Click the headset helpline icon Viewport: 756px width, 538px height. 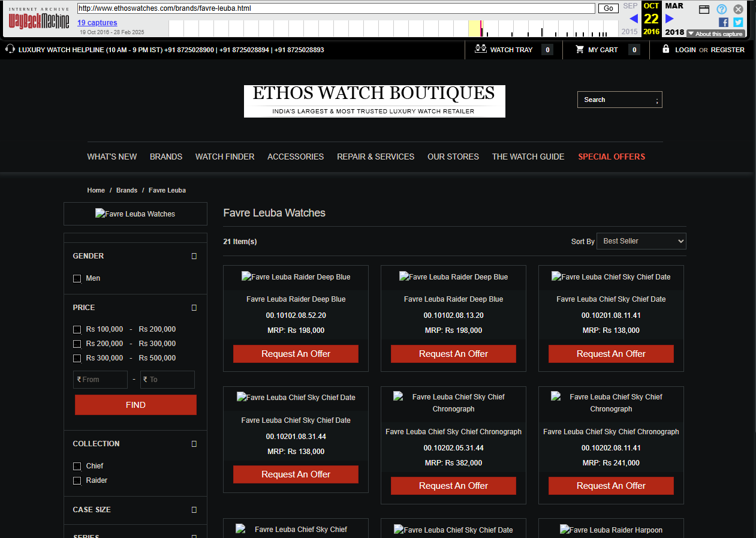[10, 49]
